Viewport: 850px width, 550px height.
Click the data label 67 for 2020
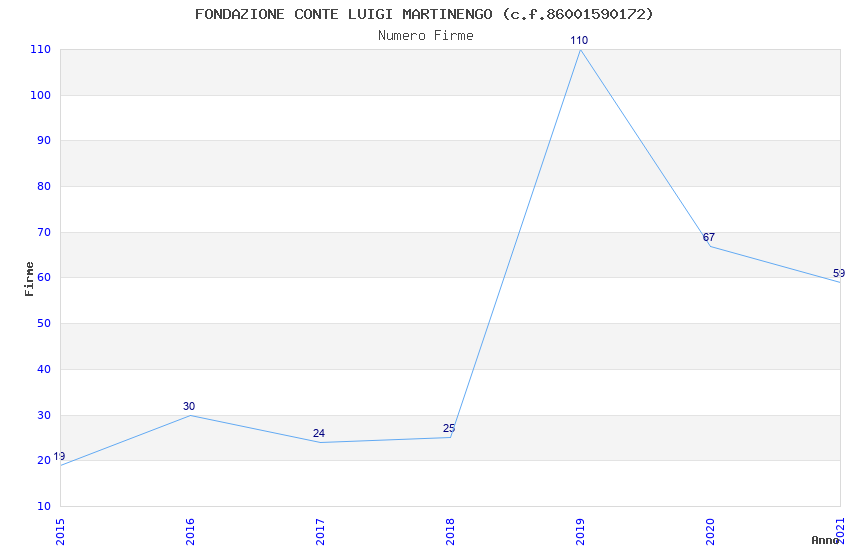pyautogui.click(x=709, y=237)
